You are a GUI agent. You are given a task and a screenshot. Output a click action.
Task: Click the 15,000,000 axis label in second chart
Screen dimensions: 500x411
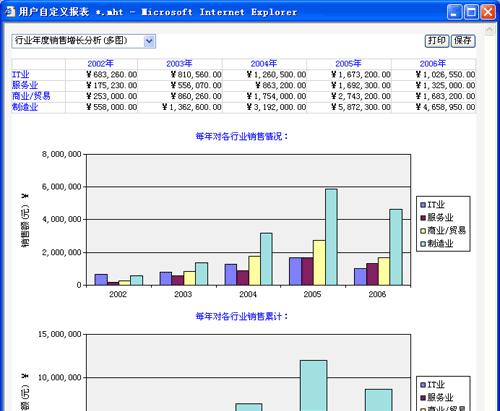click(59, 334)
